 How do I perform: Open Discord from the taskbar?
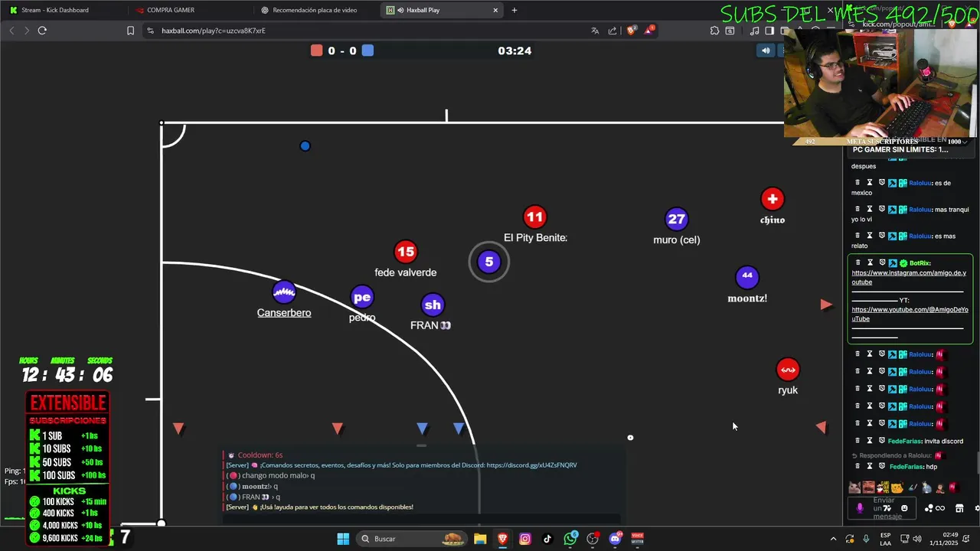(x=616, y=539)
